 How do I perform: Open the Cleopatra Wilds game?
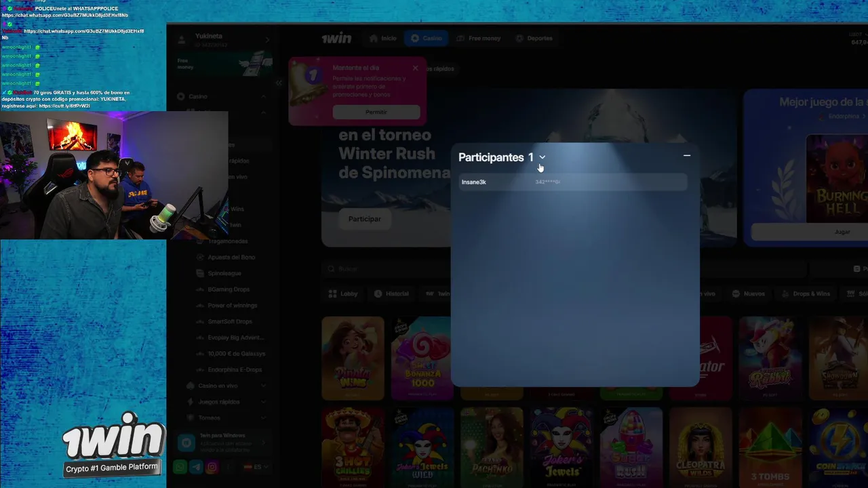click(701, 447)
